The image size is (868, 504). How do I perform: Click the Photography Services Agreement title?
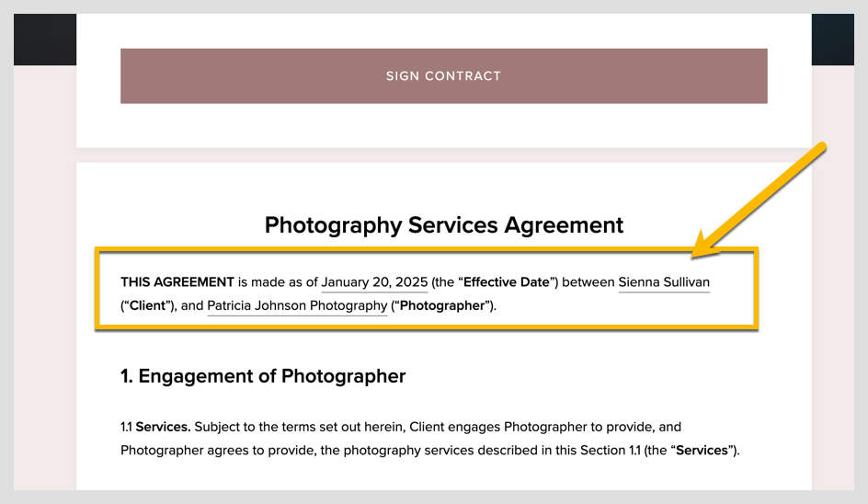pos(443,225)
